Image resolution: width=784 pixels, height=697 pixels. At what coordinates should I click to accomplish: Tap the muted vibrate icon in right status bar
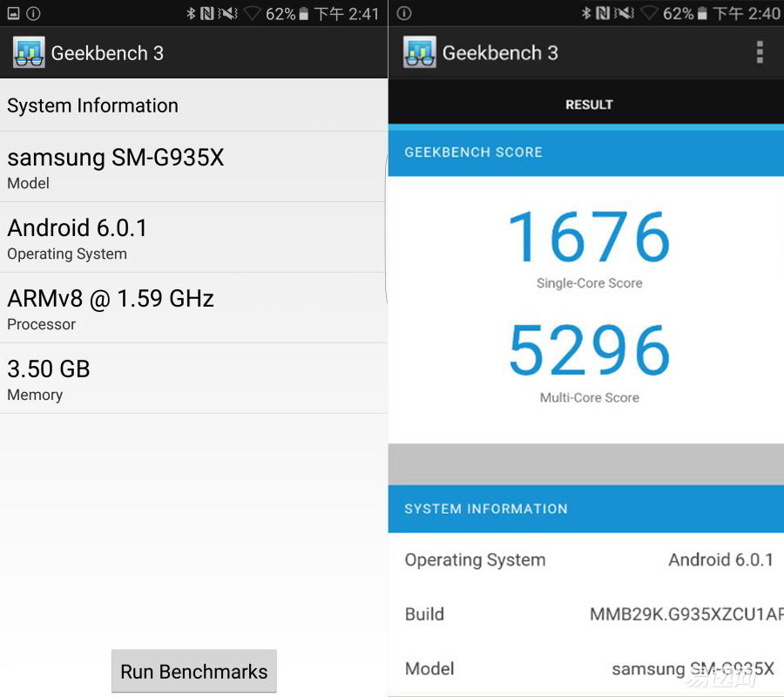coord(624,13)
